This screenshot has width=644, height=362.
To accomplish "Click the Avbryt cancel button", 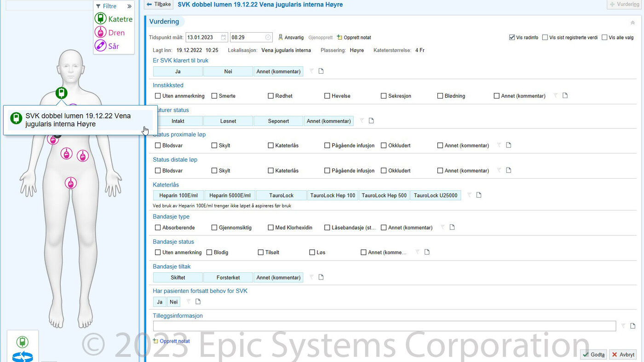I will (x=623, y=355).
